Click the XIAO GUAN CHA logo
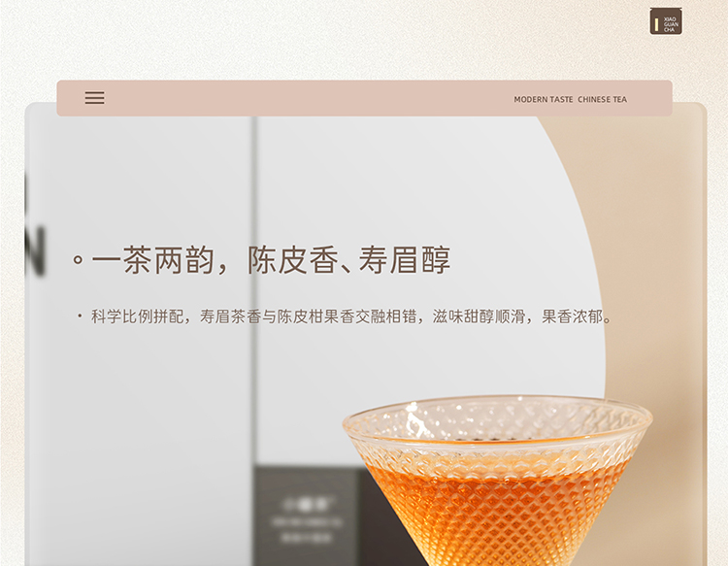The width and height of the screenshot is (728, 566). [x=666, y=21]
